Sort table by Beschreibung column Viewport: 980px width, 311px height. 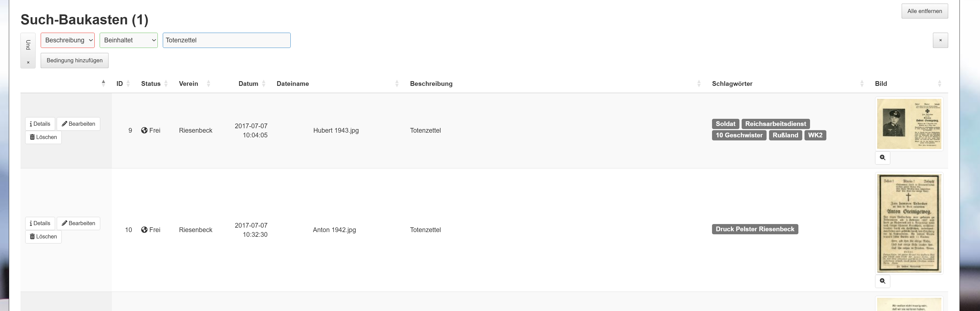pyautogui.click(x=431, y=84)
